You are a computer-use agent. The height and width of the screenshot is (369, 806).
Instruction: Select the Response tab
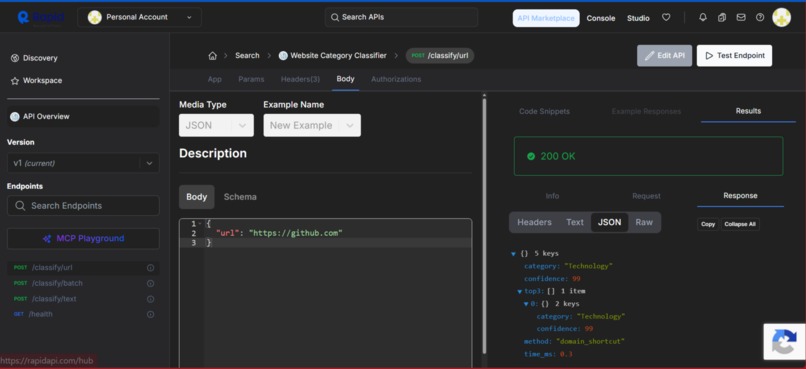tap(740, 196)
